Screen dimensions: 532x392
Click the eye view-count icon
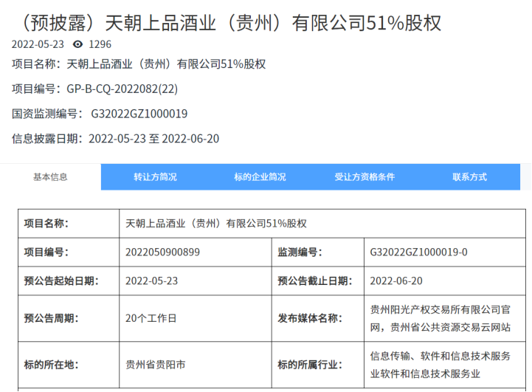click(77, 44)
